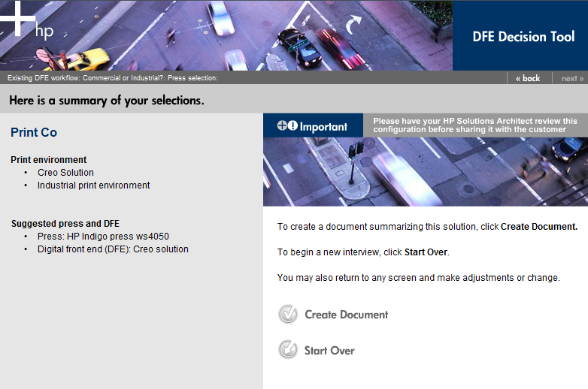The width and height of the screenshot is (588, 389).
Task: Click the plus icon beside Important
Action: (282, 126)
